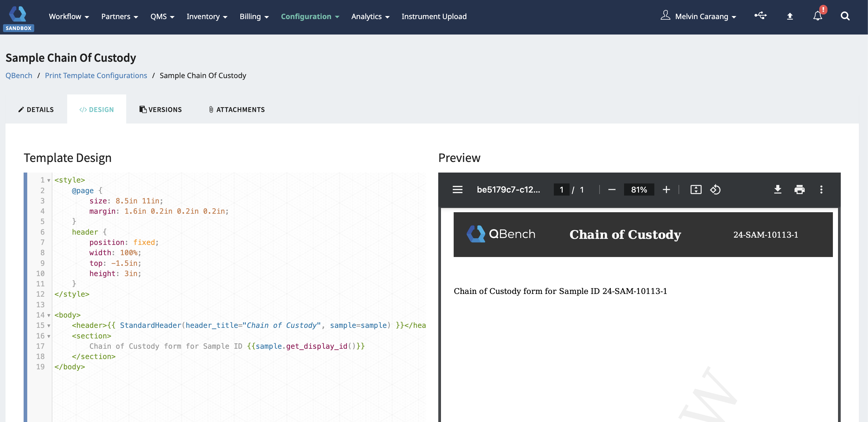Fold the section tag at line 16
Image resolution: width=868 pixels, height=422 pixels.
[49, 336]
